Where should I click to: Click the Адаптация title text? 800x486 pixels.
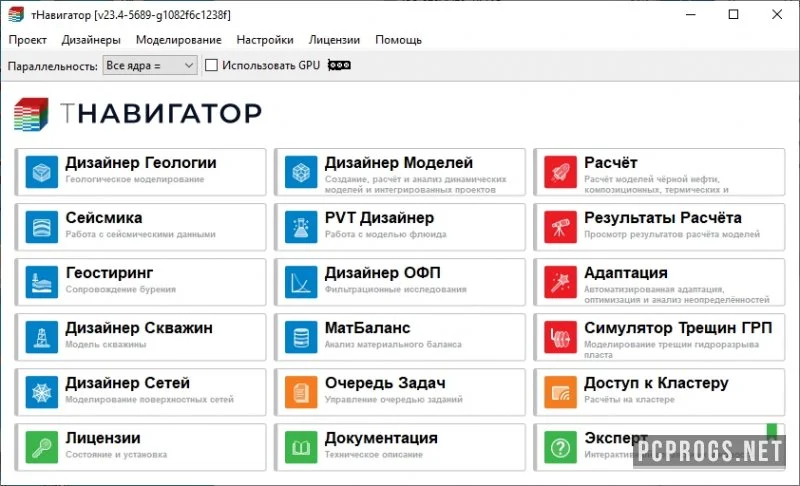[x=626, y=273]
